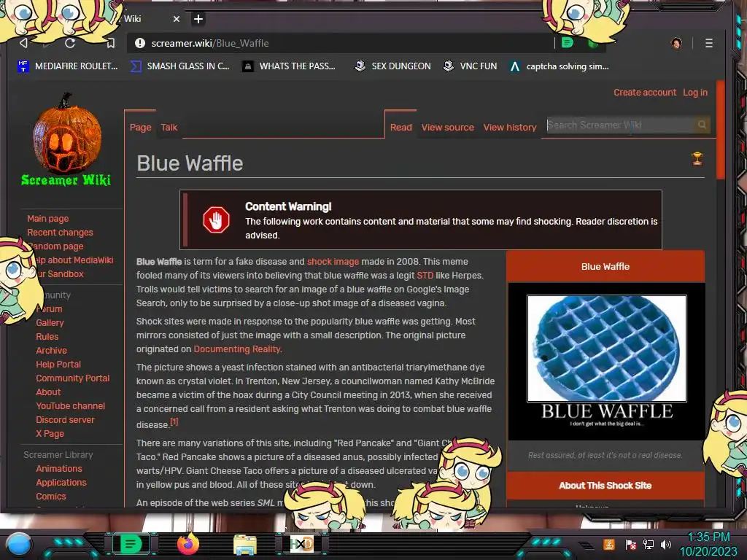Select the Read tab
This screenshot has height=560, width=747.
[400, 127]
